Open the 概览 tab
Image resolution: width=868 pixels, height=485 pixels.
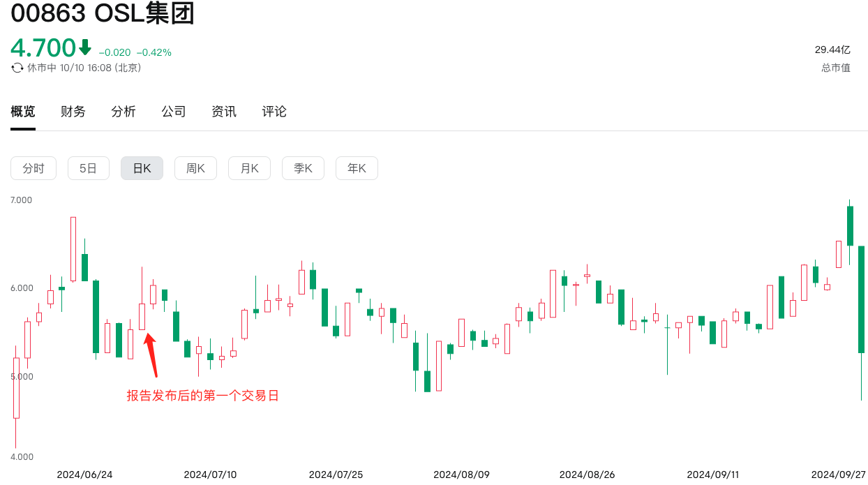point(23,112)
